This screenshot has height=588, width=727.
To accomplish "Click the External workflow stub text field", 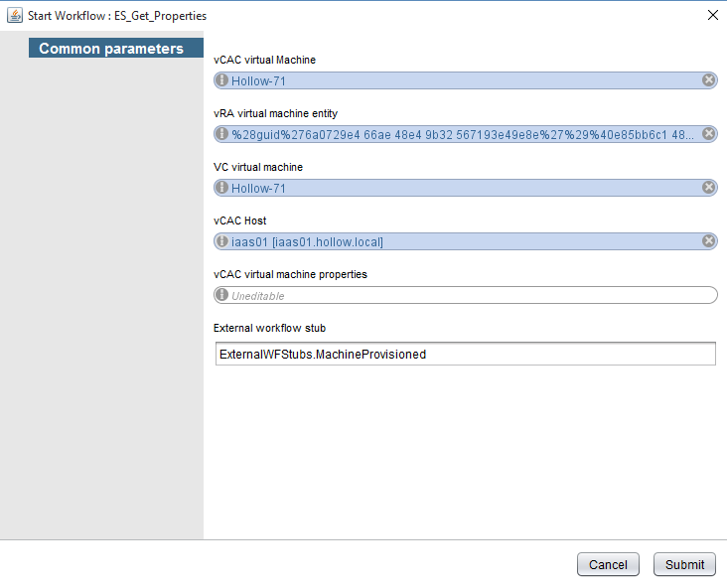I will click(465, 354).
